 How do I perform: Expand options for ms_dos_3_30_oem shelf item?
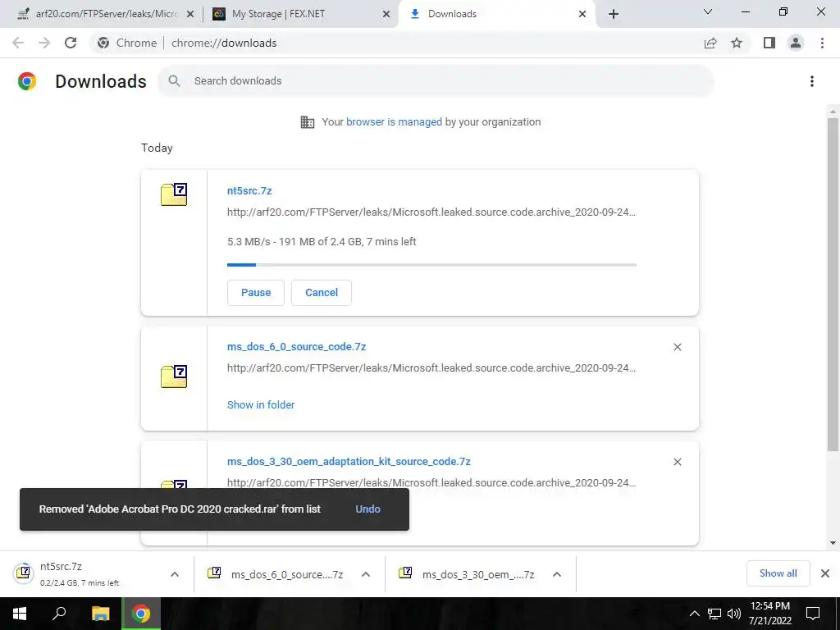pos(557,574)
